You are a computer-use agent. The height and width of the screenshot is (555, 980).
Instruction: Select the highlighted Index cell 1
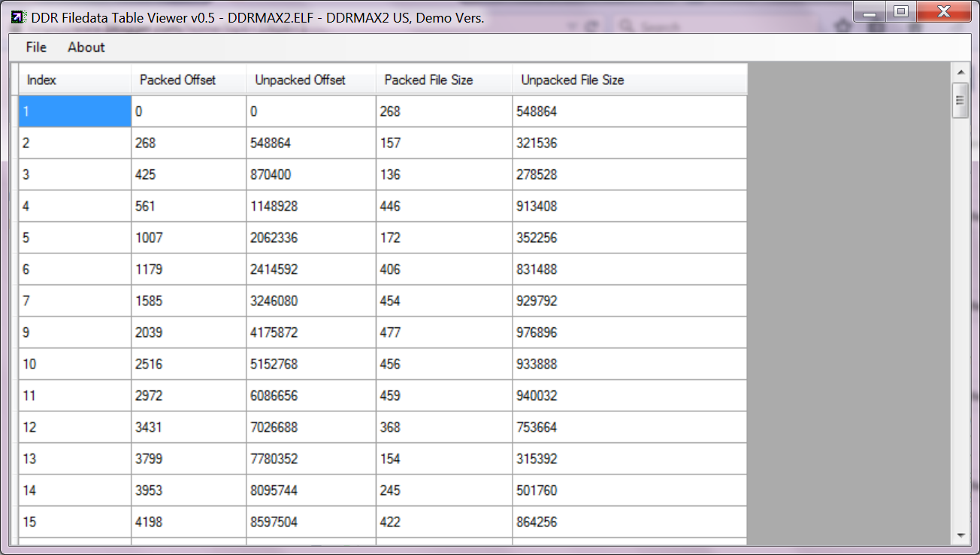[75, 111]
